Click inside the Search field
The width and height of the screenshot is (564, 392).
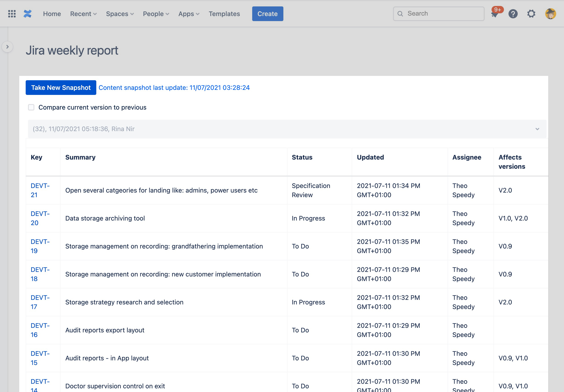point(440,14)
